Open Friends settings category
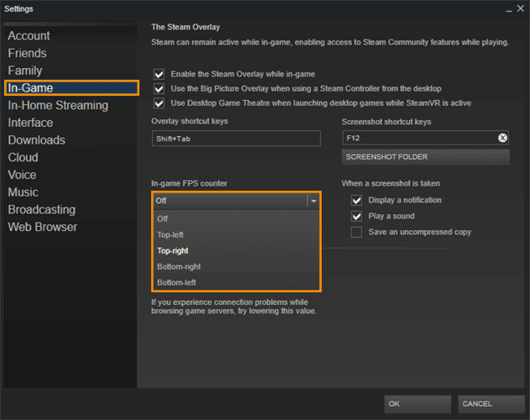Image resolution: width=530 pixels, height=420 pixels. tap(71, 53)
